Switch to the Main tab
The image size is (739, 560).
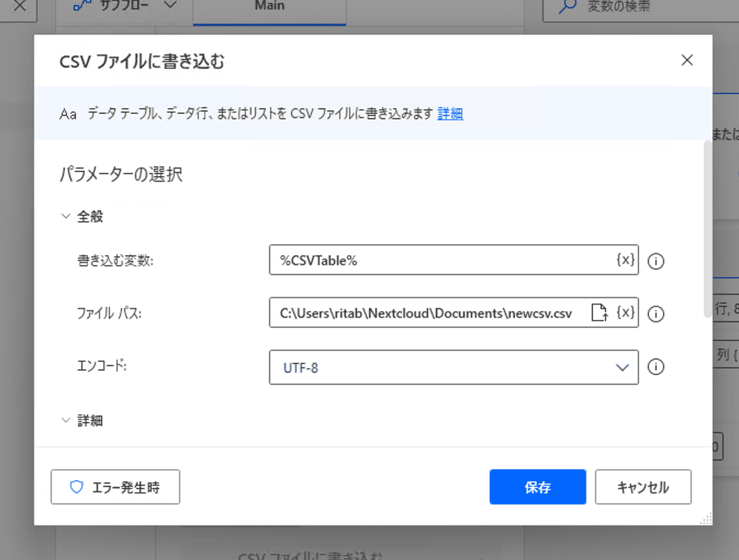coord(269,8)
